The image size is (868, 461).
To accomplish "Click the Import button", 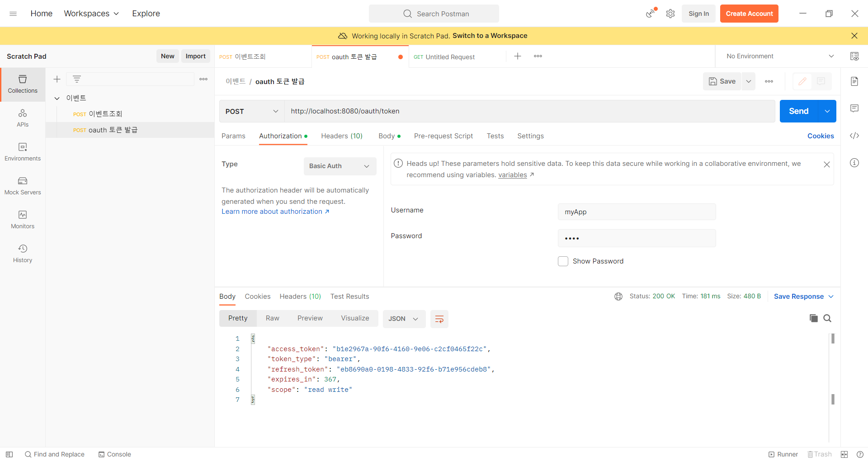I will click(x=195, y=56).
